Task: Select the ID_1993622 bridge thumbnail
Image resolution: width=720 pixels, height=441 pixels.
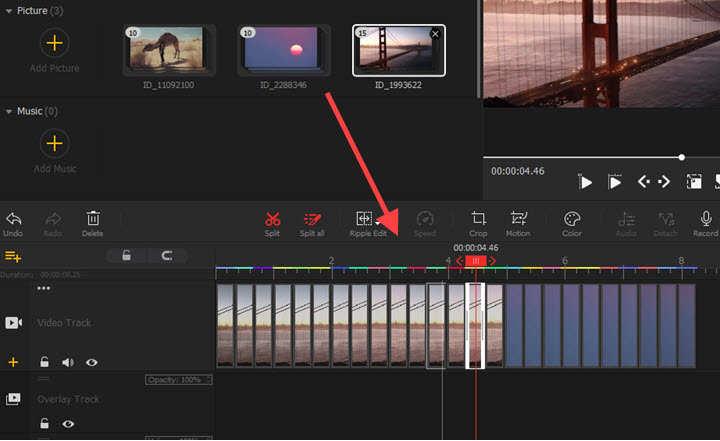Action: pyautogui.click(x=398, y=50)
